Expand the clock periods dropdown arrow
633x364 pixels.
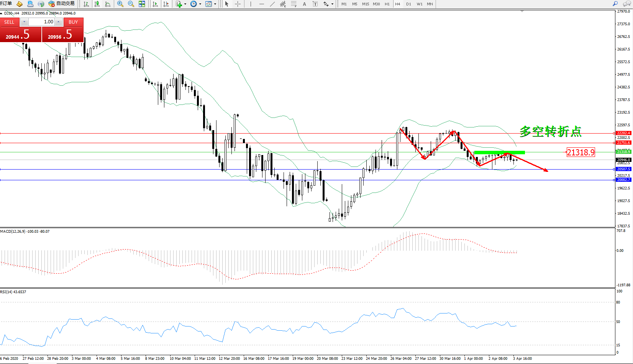tap(200, 4)
